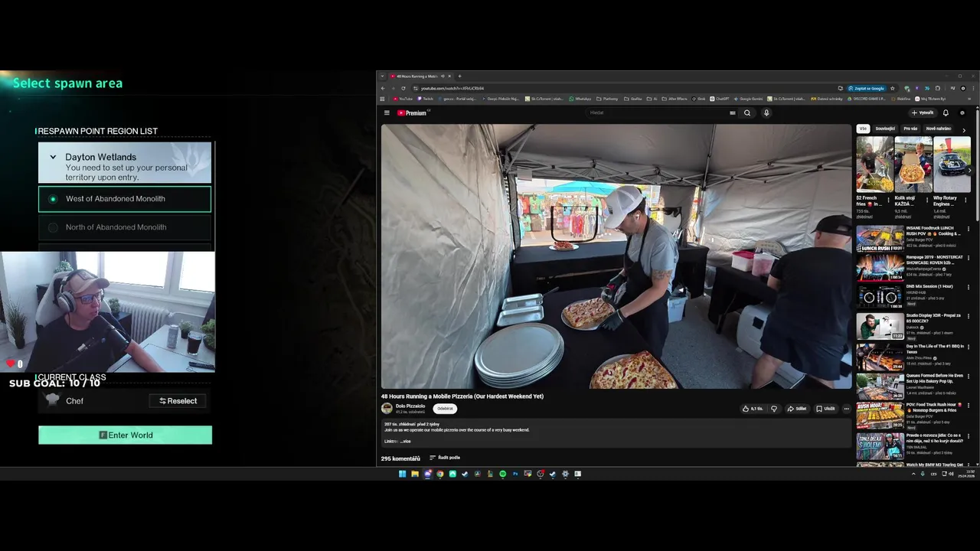Select the Pro vás filter chip
The image size is (980, 551).
(910, 129)
